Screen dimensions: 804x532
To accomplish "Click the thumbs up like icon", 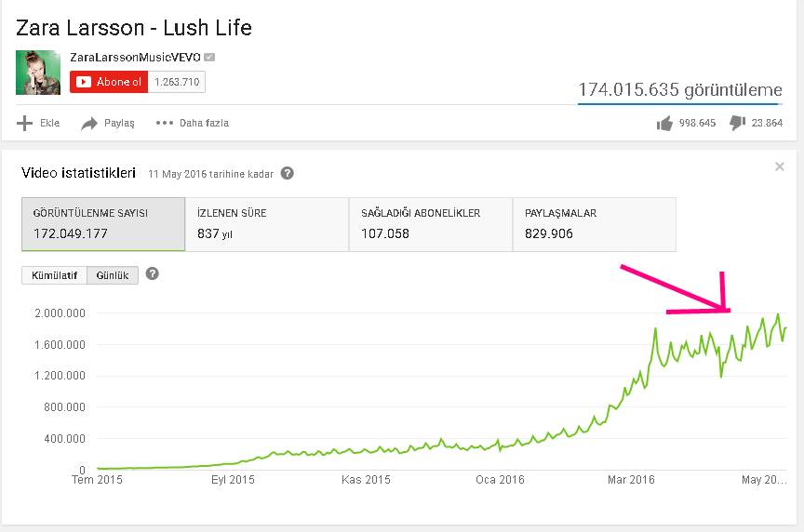I will pos(664,123).
